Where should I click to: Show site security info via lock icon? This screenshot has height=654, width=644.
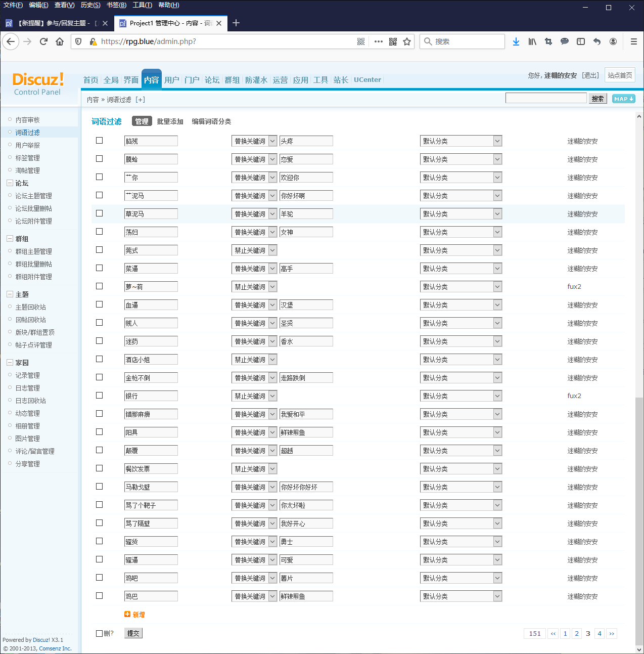(x=93, y=41)
